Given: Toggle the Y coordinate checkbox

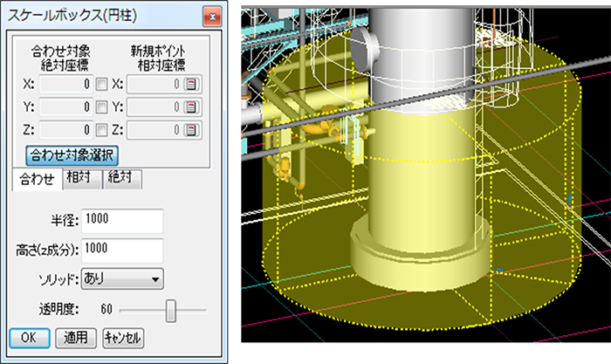Looking at the screenshot, I should (x=102, y=107).
